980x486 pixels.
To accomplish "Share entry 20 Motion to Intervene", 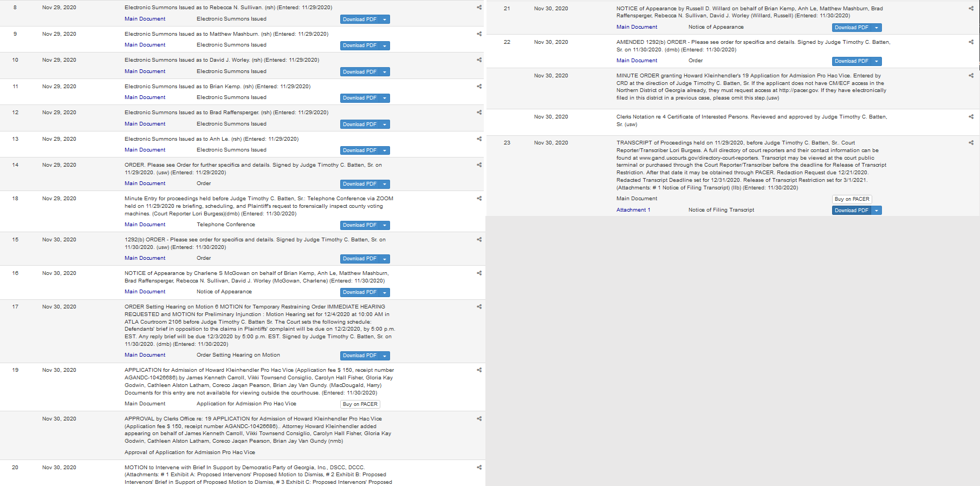I will [x=479, y=467].
